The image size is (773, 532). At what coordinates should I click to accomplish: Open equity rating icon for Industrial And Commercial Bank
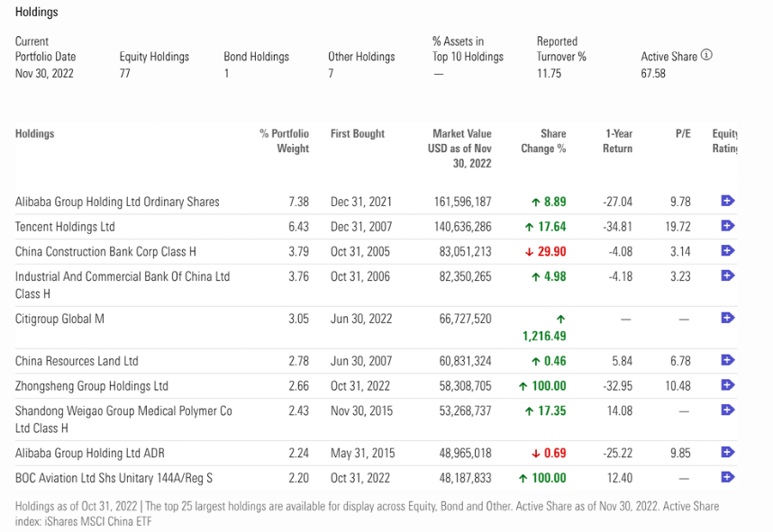click(728, 275)
